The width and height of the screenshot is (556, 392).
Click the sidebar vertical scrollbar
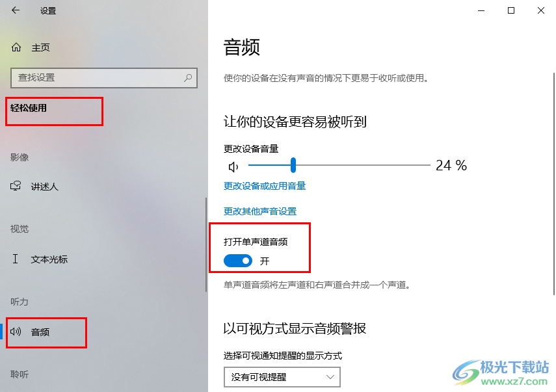pyautogui.click(x=206, y=244)
